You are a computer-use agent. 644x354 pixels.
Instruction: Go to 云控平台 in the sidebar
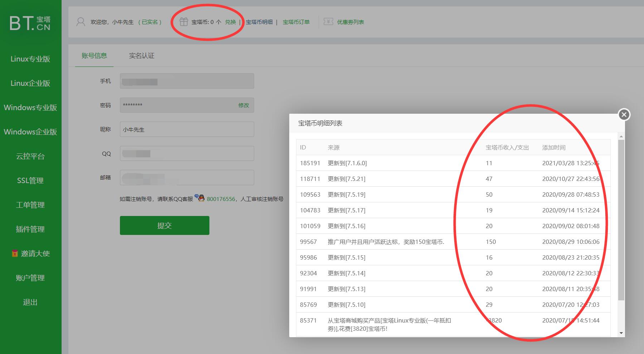point(30,156)
